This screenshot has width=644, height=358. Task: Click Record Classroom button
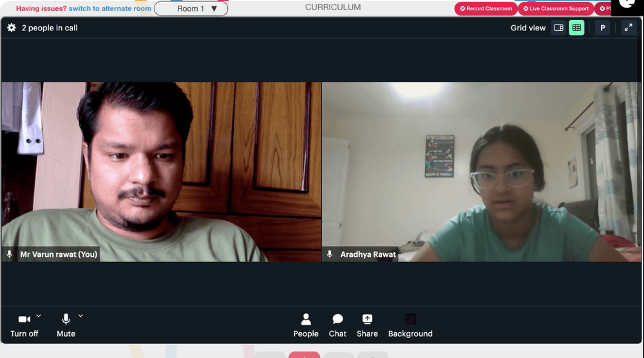(486, 8)
